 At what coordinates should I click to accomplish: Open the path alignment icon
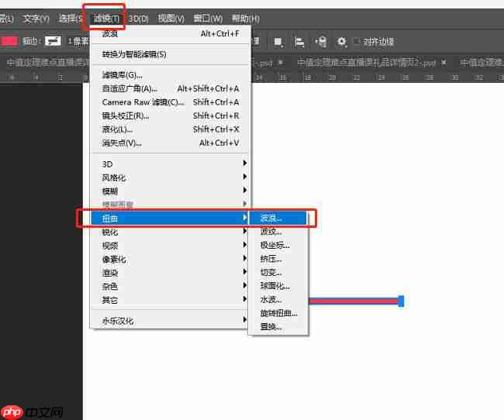tap(299, 42)
